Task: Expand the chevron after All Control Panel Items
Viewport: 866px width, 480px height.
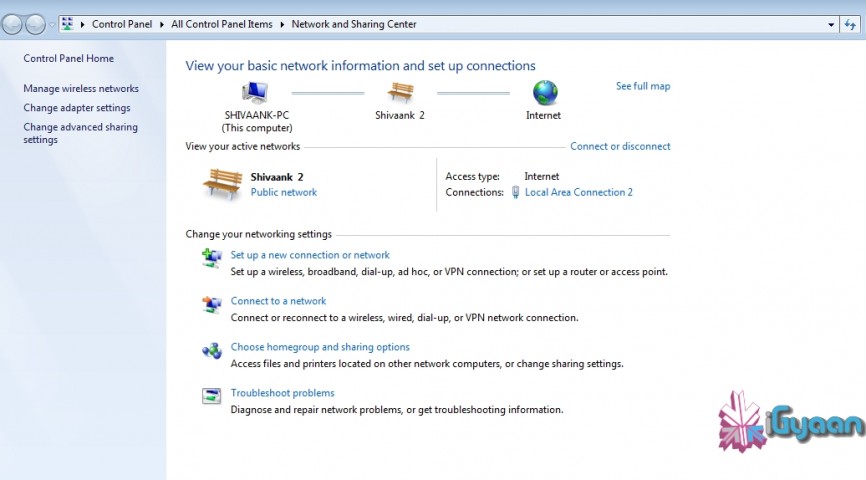Action: click(283, 24)
